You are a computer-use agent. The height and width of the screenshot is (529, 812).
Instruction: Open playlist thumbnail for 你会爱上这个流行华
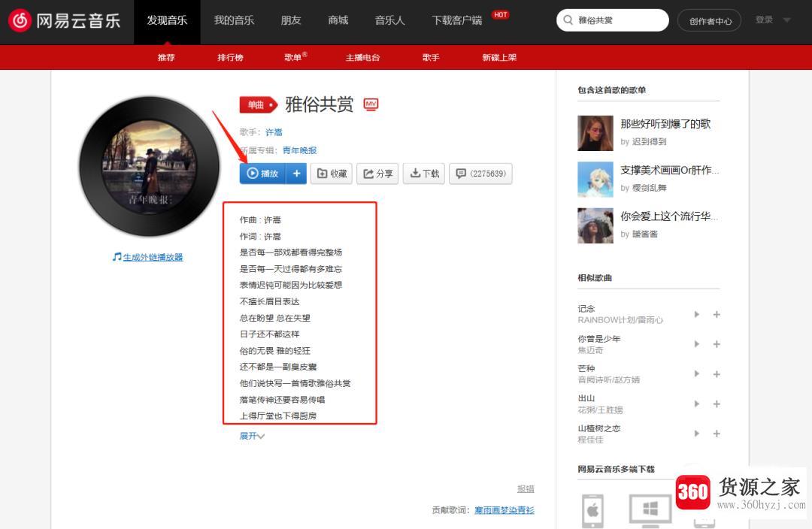(x=595, y=225)
